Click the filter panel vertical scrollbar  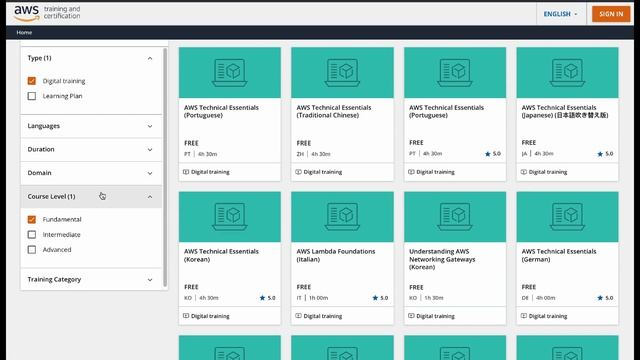165,167
